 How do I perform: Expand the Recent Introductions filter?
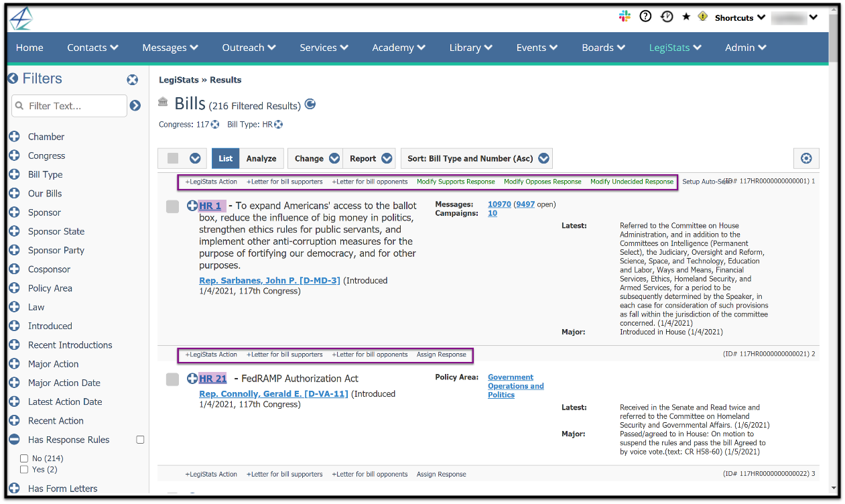click(x=14, y=344)
